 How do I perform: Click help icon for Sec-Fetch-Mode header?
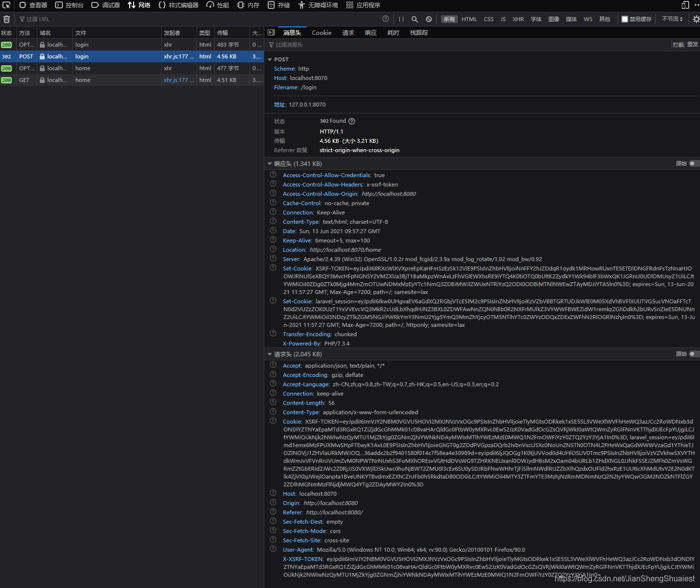tap(273, 531)
